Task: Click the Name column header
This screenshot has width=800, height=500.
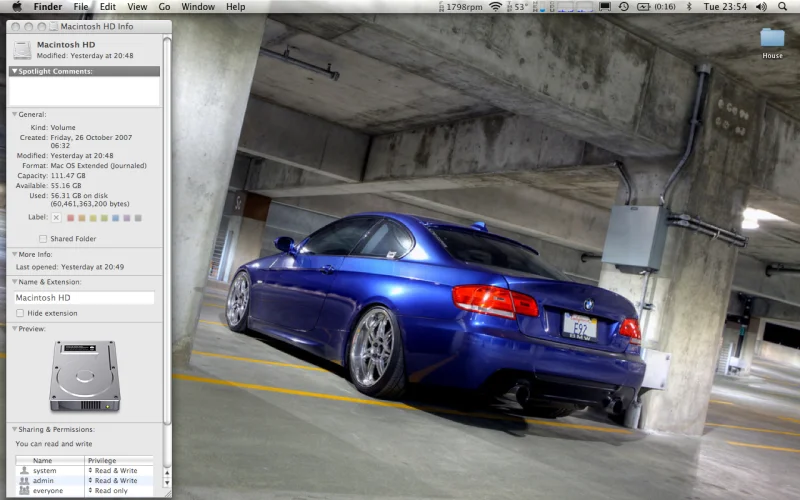Action: coord(50,460)
